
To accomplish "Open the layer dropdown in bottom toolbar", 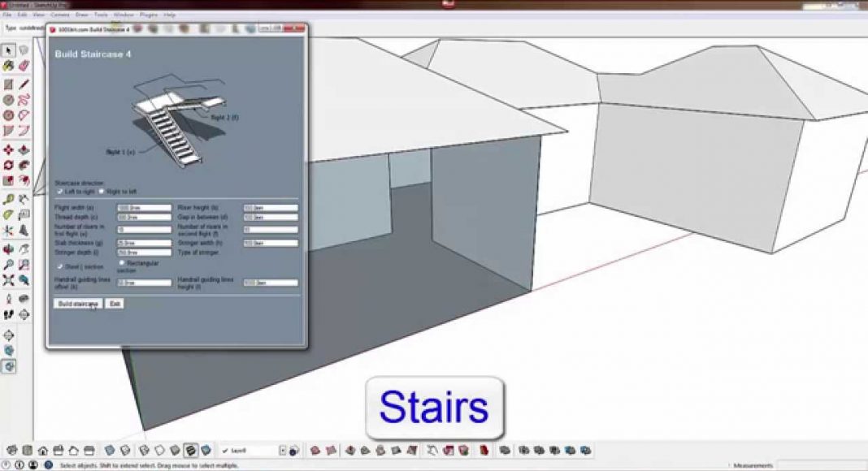I will (283, 450).
